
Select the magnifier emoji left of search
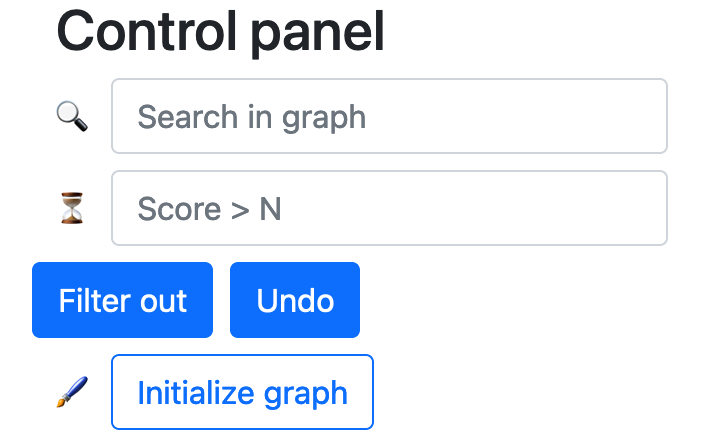click(x=72, y=116)
